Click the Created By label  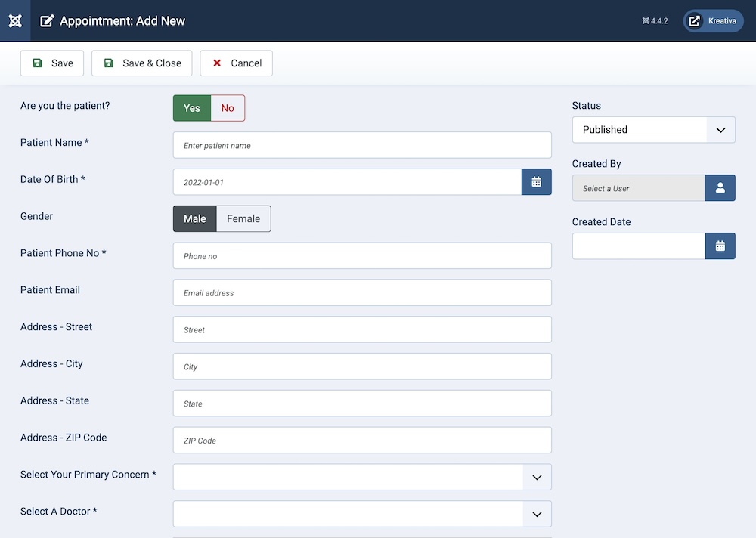(x=596, y=164)
